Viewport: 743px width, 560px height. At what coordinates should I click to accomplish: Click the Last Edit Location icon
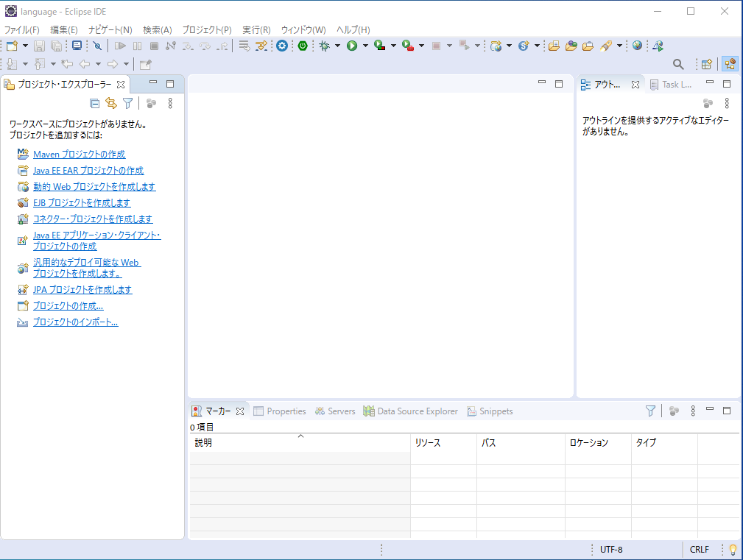67,64
